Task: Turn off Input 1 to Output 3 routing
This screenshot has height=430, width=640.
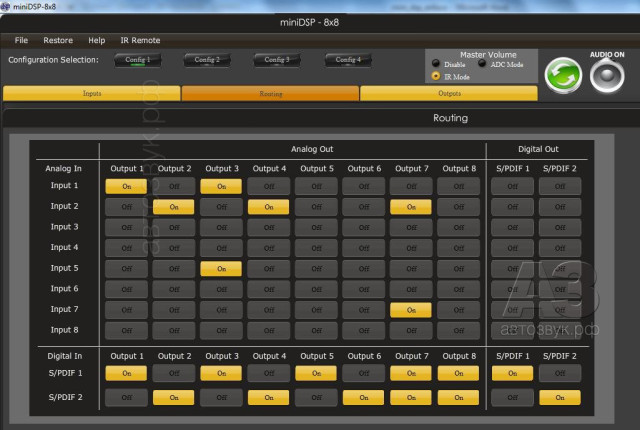Action: tap(221, 186)
